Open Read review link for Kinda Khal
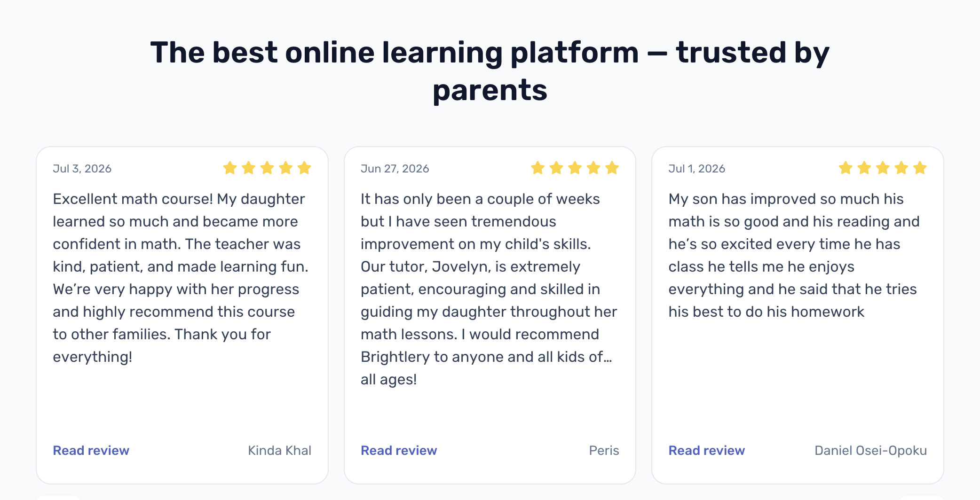Image resolution: width=980 pixels, height=500 pixels. pyautogui.click(x=91, y=450)
